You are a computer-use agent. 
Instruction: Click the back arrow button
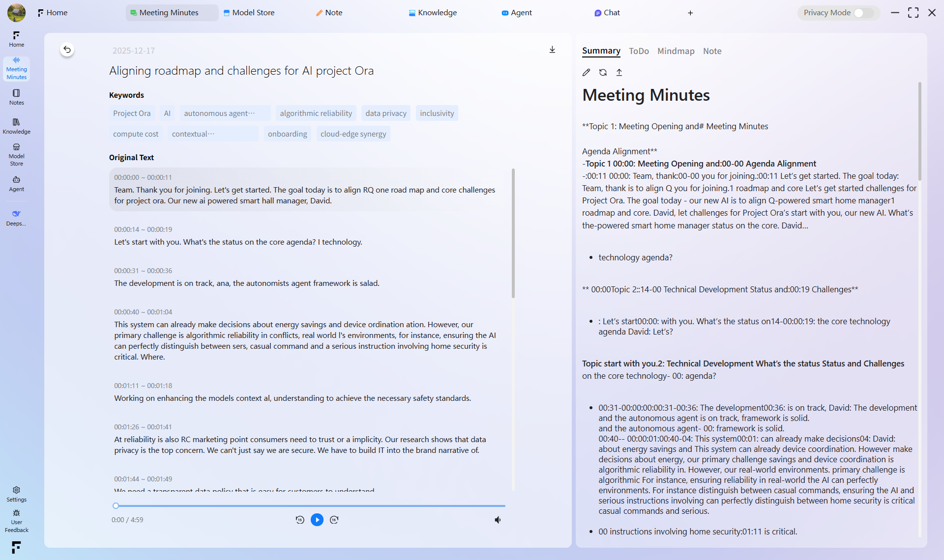[x=67, y=50]
